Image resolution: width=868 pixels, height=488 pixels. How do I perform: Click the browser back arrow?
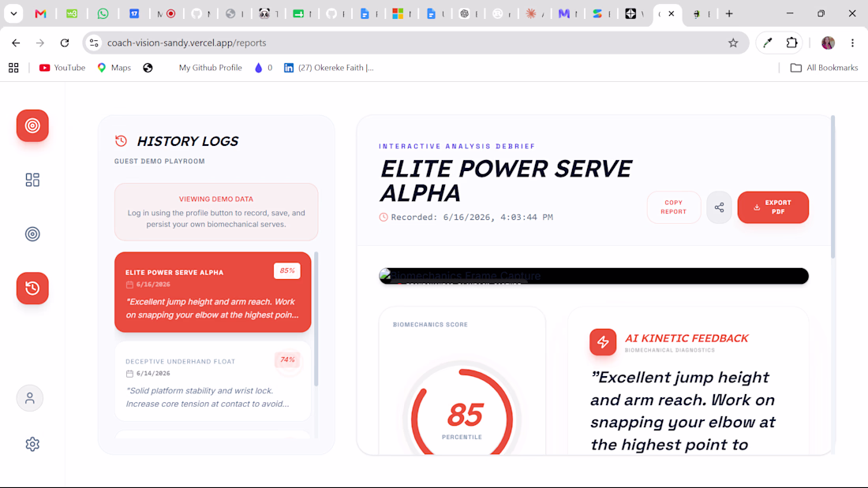click(x=16, y=43)
